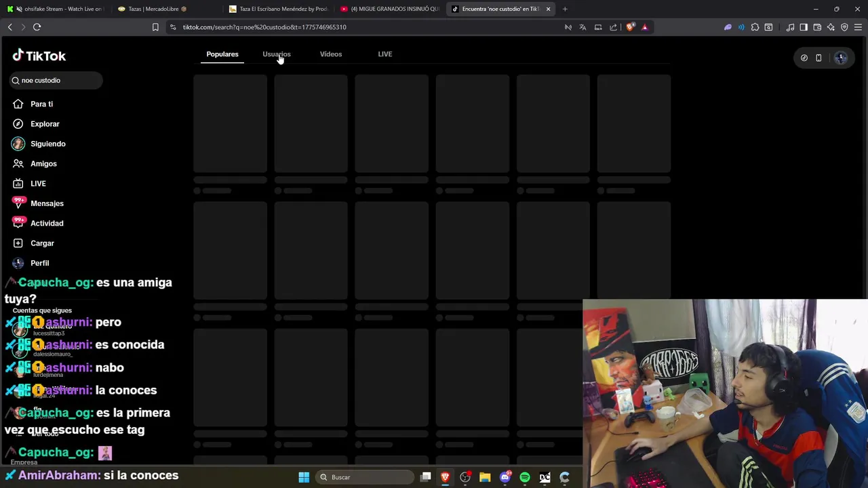Screen dimensions: 868x488
Task: Switch to the MIGUE GRANADOS YouTube tab
Action: pos(390,9)
